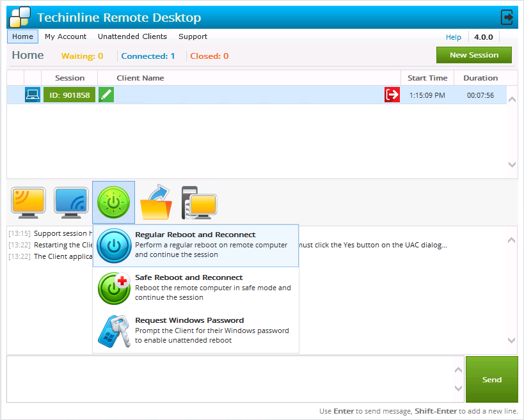Select Safe Reboot and Reconnect option

(x=196, y=288)
